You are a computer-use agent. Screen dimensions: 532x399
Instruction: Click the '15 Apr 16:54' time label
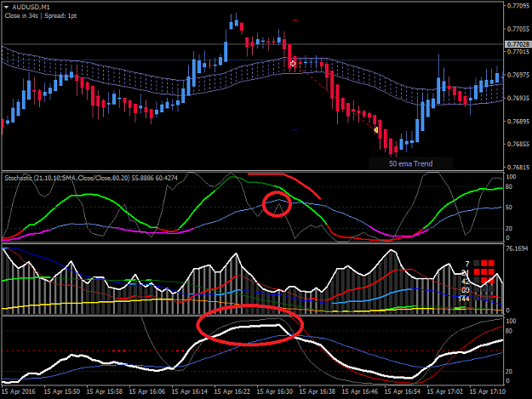pos(403,391)
